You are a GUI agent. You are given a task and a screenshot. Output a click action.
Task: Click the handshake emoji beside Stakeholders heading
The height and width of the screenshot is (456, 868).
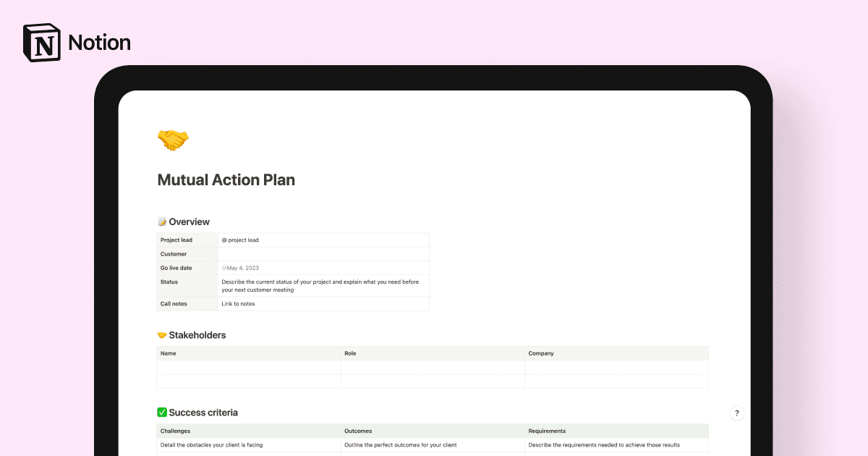161,335
